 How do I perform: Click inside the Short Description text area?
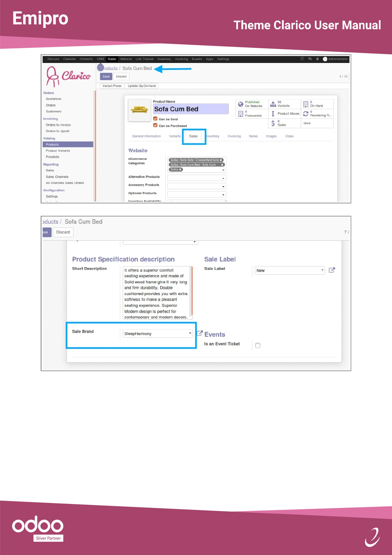pos(156,293)
